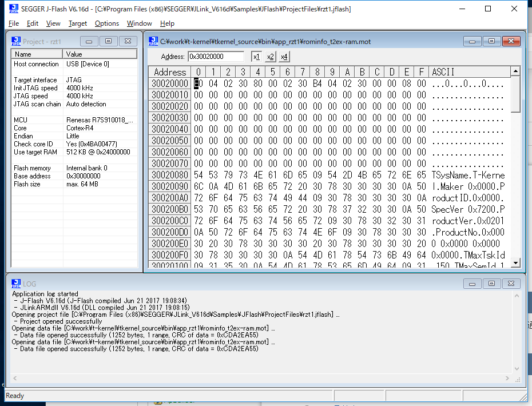Image resolution: width=532 pixels, height=406 pixels.
Task: Close the LOG panel
Action: coord(511,284)
